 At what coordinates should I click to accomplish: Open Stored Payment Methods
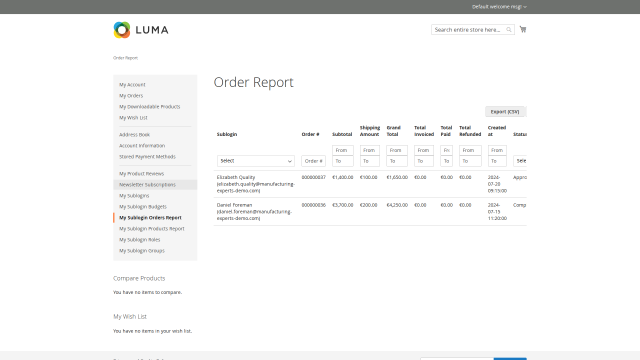coord(147,157)
